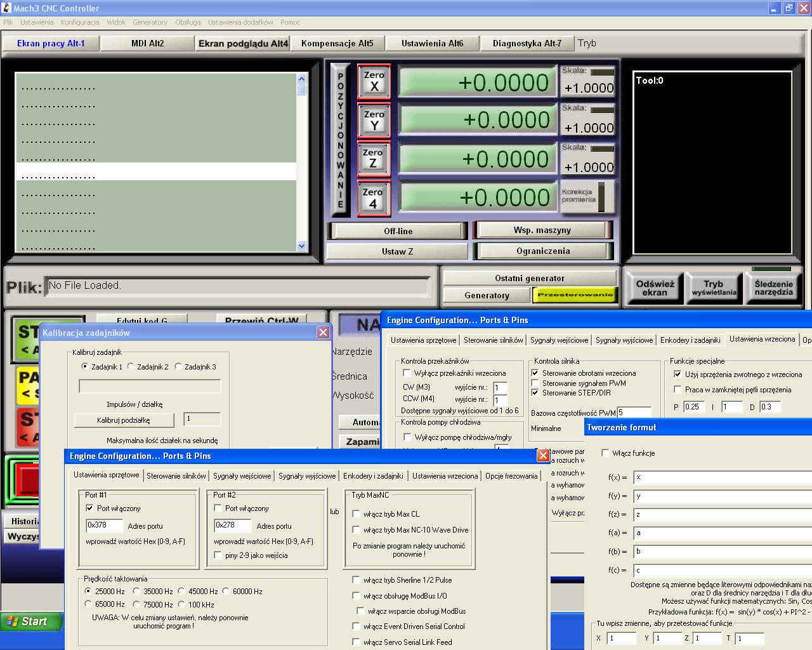
Task: Switch to Diagnostyka Alt-7 screen
Action: (x=527, y=43)
